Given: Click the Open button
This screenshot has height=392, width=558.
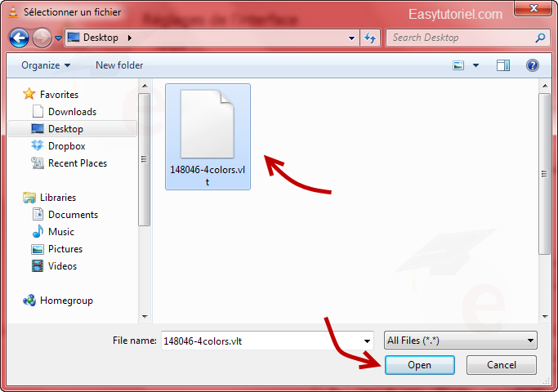Looking at the screenshot, I should coord(420,365).
